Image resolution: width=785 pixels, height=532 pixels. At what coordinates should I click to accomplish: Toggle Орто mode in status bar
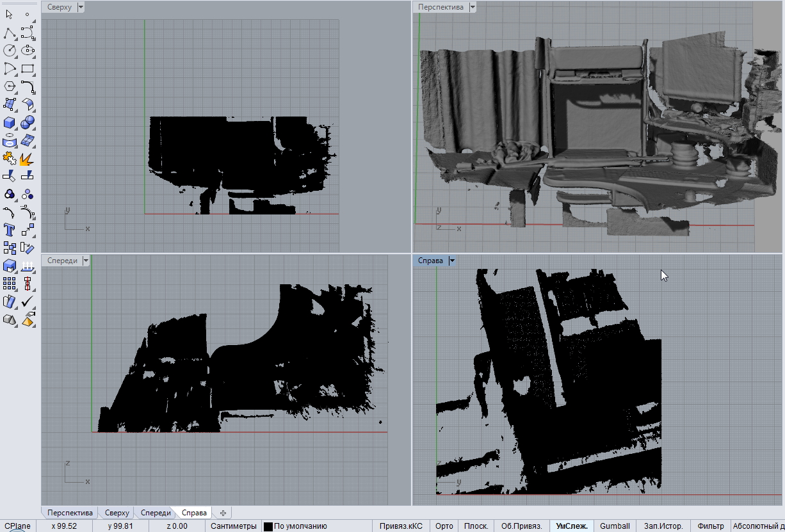point(444,526)
